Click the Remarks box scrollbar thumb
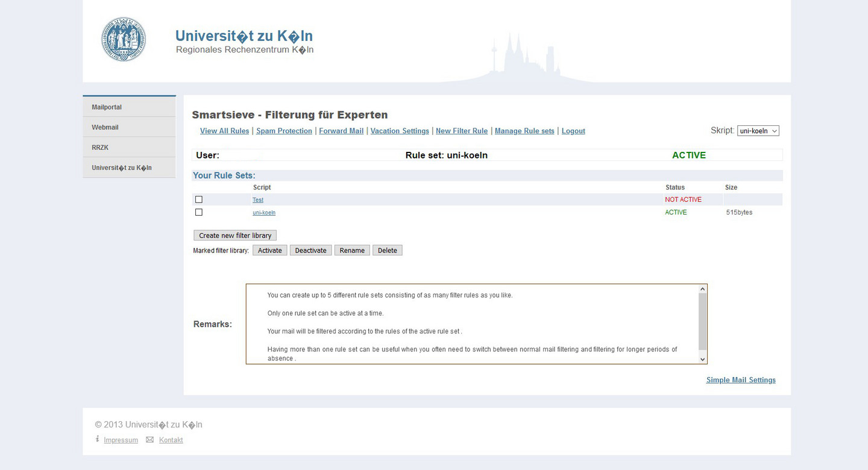868x470 pixels. (x=702, y=322)
